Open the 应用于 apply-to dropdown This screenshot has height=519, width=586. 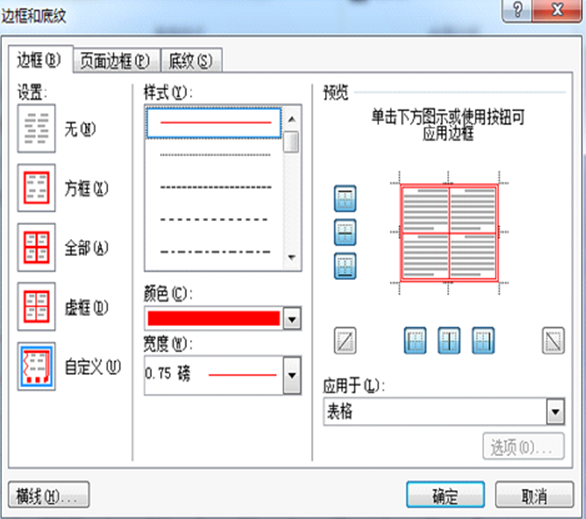[555, 411]
